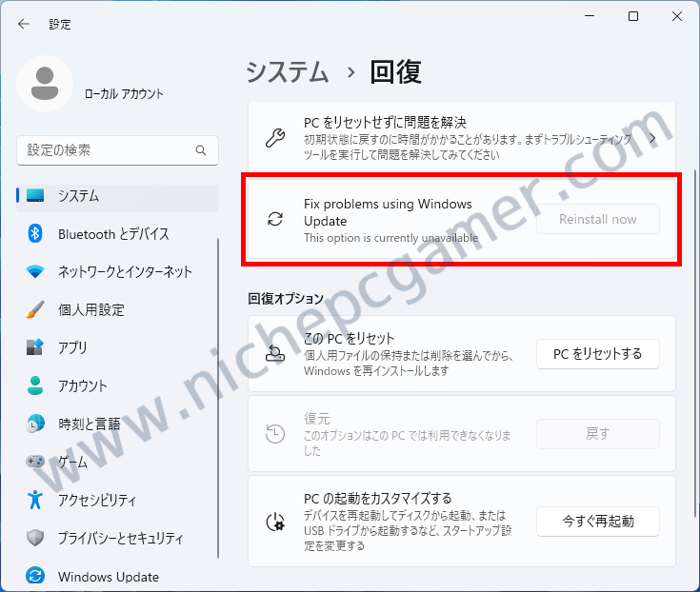Click 回復オプション section heading

pyautogui.click(x=286, y=299)
